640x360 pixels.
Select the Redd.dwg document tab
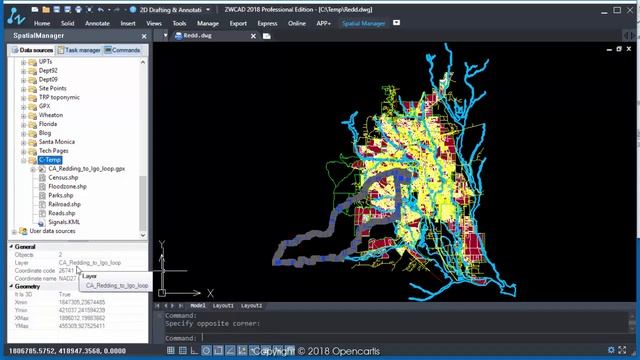[x=198, y=36]
